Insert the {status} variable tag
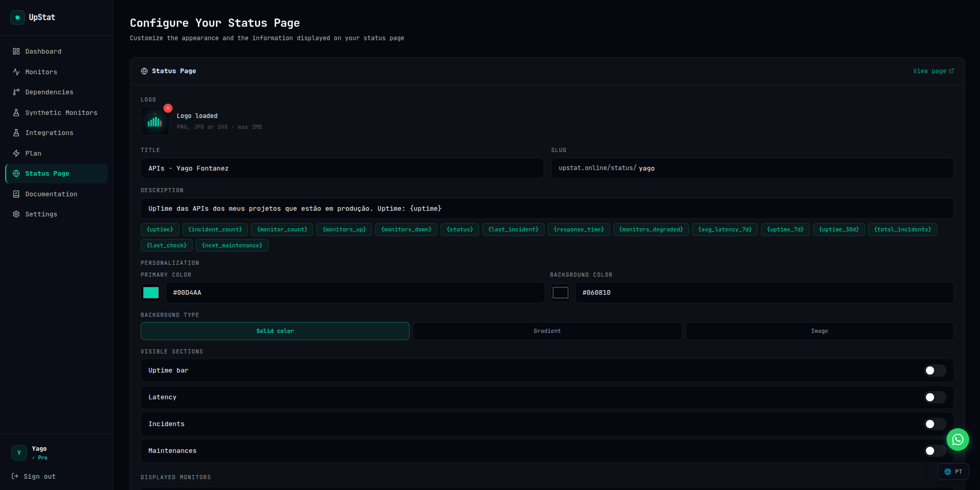This screenshot has height=490, width=980. coord(460,230)
